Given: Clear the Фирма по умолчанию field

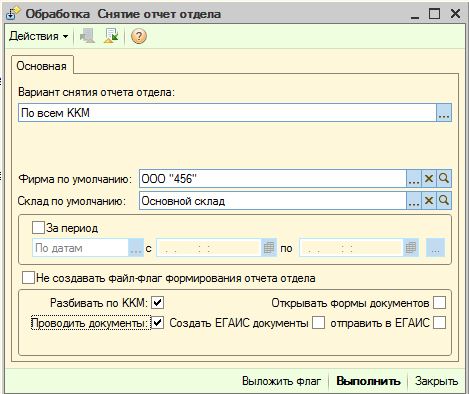Looking at the screenshot, I should point(429,179).
